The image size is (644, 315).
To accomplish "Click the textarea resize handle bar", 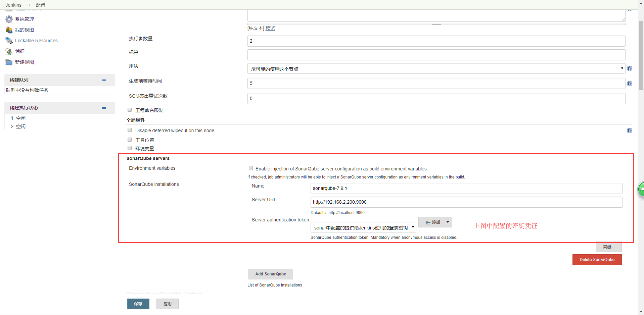I will point(436,24).
